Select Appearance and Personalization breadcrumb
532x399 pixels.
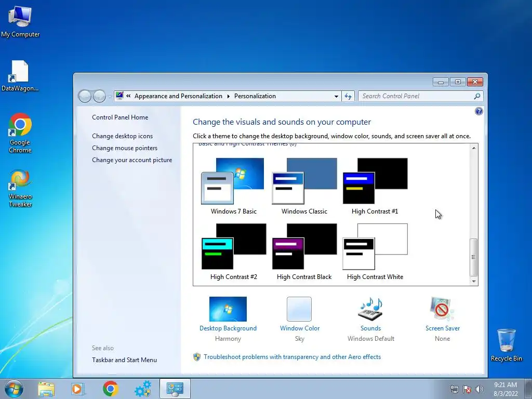pos(179,96)
